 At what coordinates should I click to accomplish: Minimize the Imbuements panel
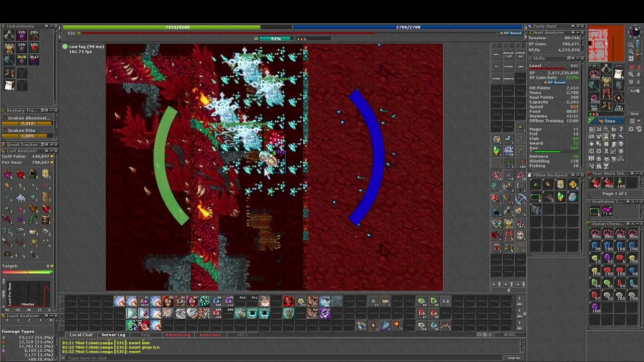coord(52,26)
